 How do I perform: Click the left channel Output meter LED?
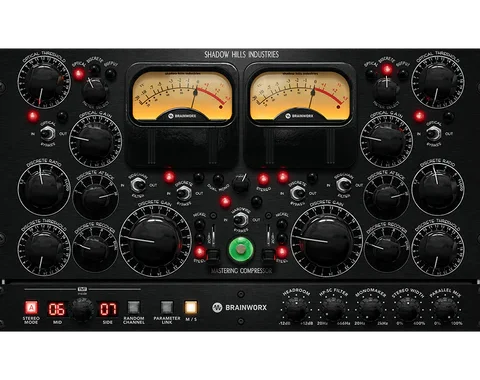click(111, 74)
